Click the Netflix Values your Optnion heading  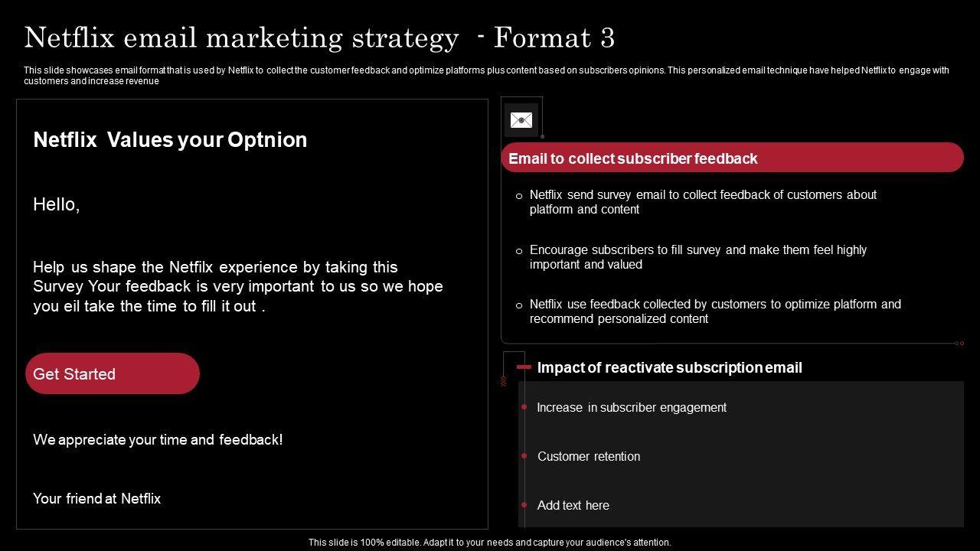point(170,140)
